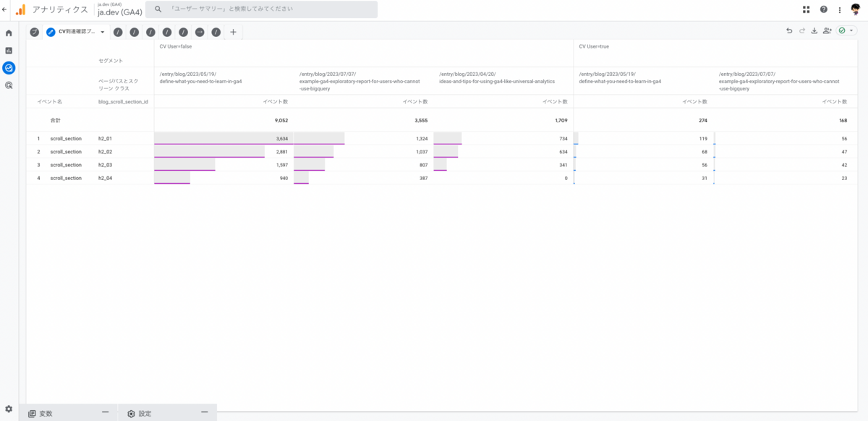
Task: Click the magnifier icon in search bar
Action: click(158, 9)
